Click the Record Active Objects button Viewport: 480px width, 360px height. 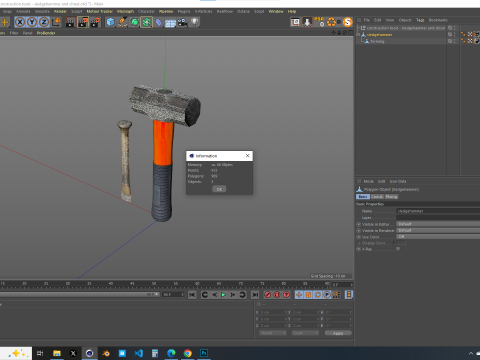click(267, 295)
